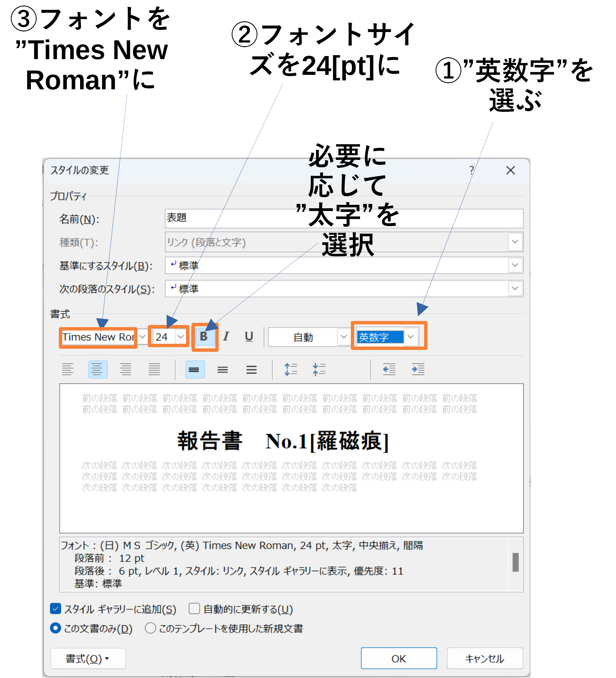Image resolution: width=616 pixels, height=678 pixels.
Task: Set single line spacing icon
Action: coord(195,370)
